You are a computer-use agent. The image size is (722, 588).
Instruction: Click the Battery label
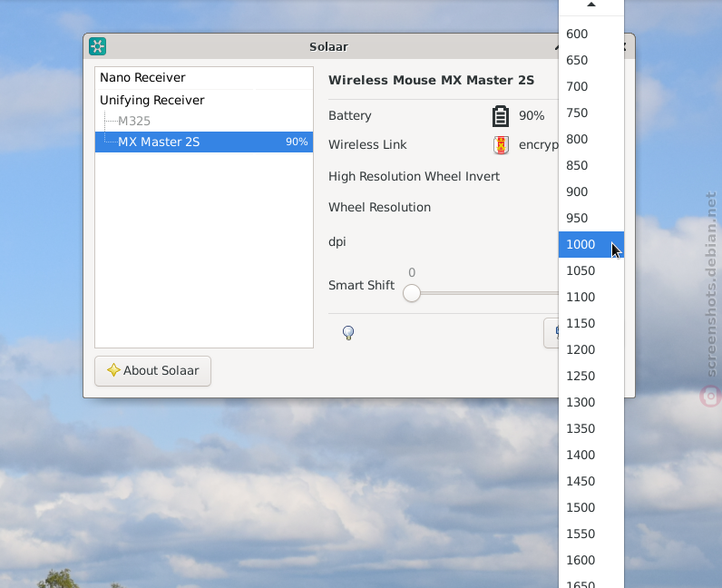(350, 115)
